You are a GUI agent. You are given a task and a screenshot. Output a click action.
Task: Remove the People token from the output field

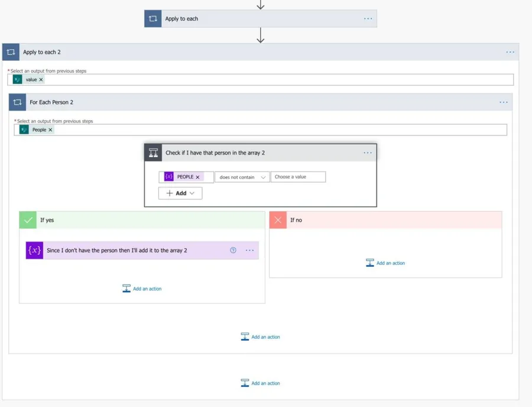[x=50, y=130]
